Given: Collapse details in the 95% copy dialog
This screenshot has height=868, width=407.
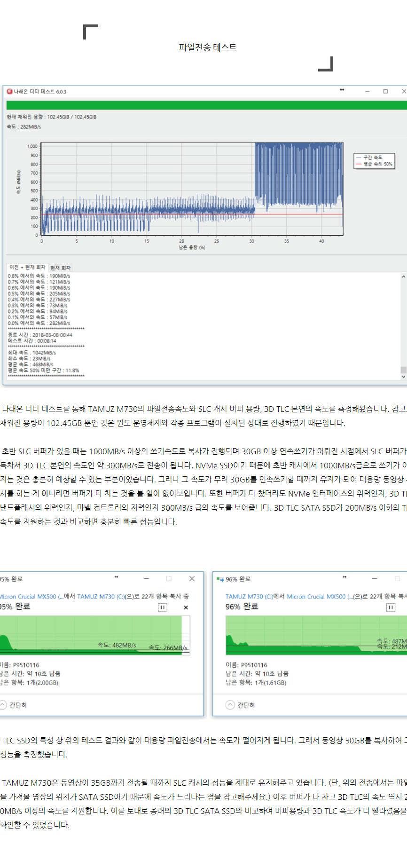Looking at the screenshot, I should tap(4, 705).
